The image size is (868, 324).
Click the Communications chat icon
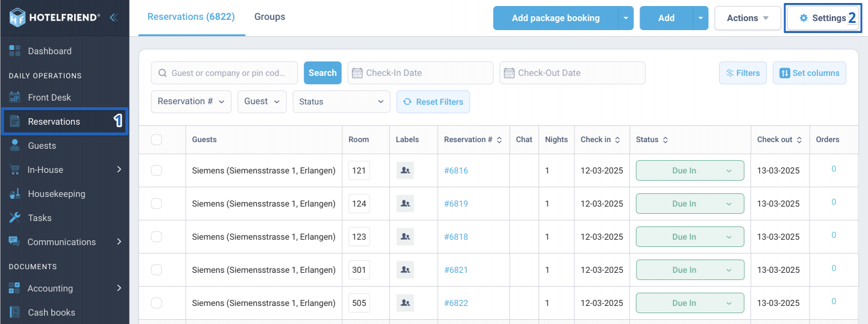pos(14,242)
